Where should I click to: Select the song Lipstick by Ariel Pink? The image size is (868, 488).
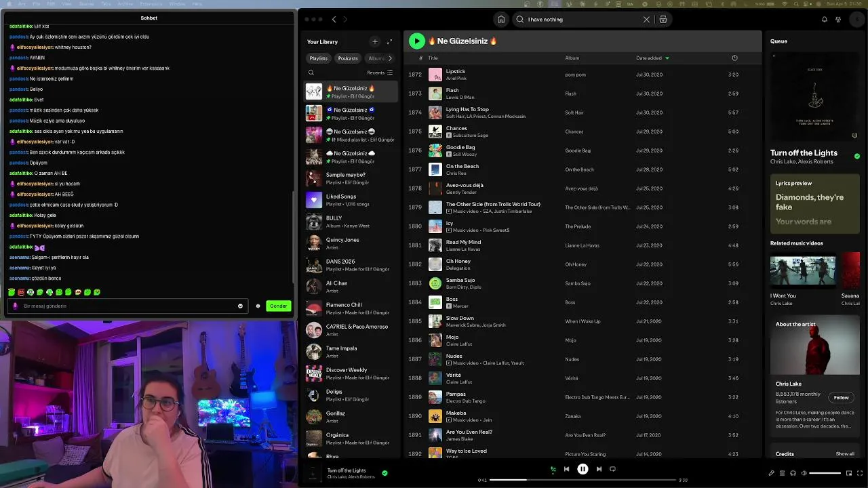pos(583,75)
